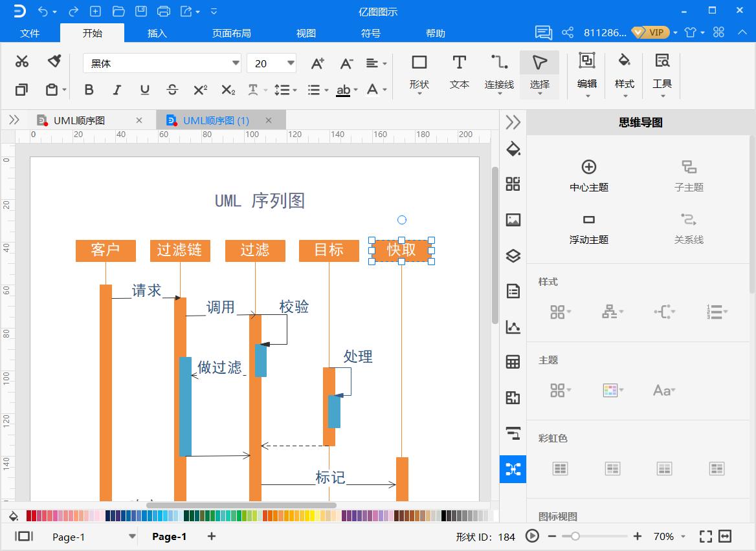Switch to the 插入 ribbon tab
Screen dimensions: 756x551
coord(157,32)
